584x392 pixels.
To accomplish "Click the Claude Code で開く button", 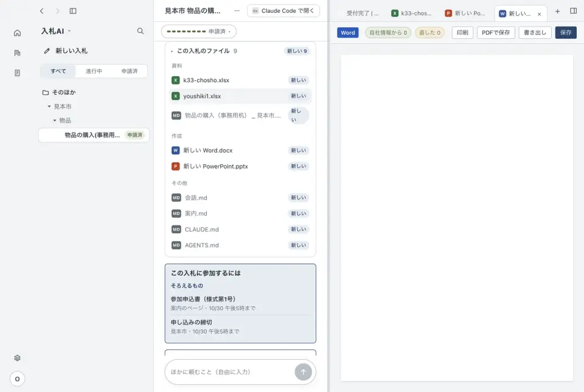I will 283,11.
